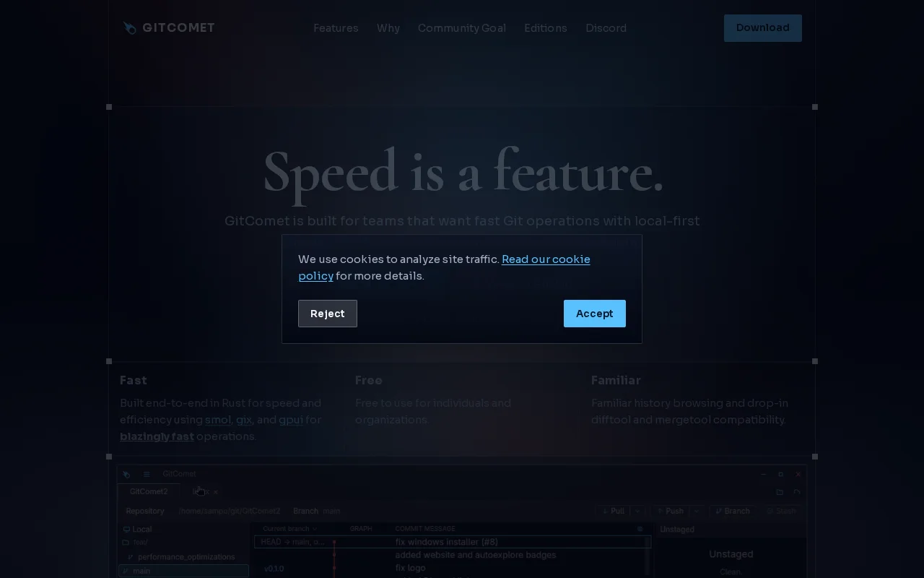924x578 pixels.
Task: Select the 'fix logo' commit
Action: click(410, 568)
